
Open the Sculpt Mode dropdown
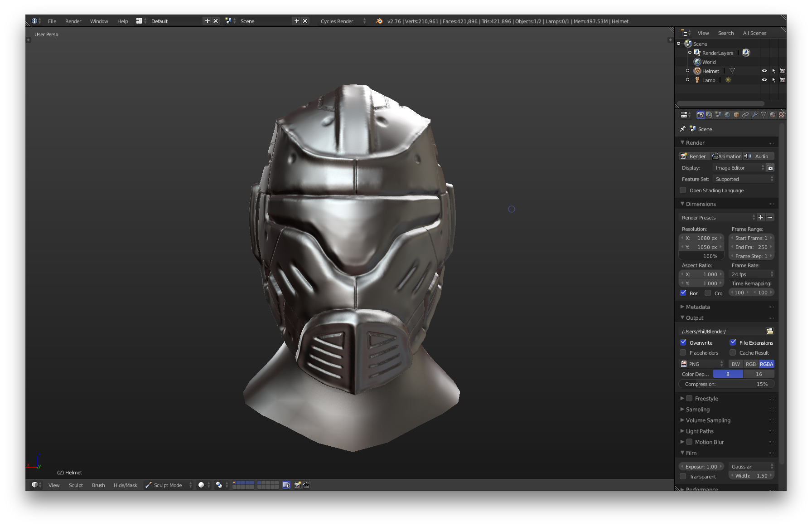[x=169, y=485]
